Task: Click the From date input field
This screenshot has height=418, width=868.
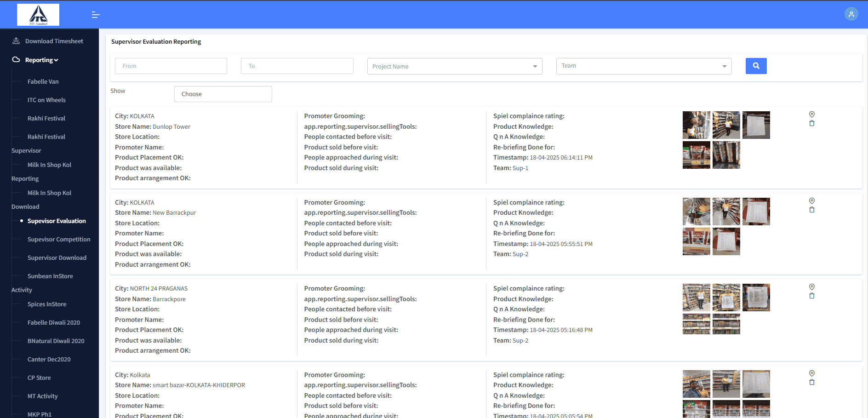Action: pos(171,66)
